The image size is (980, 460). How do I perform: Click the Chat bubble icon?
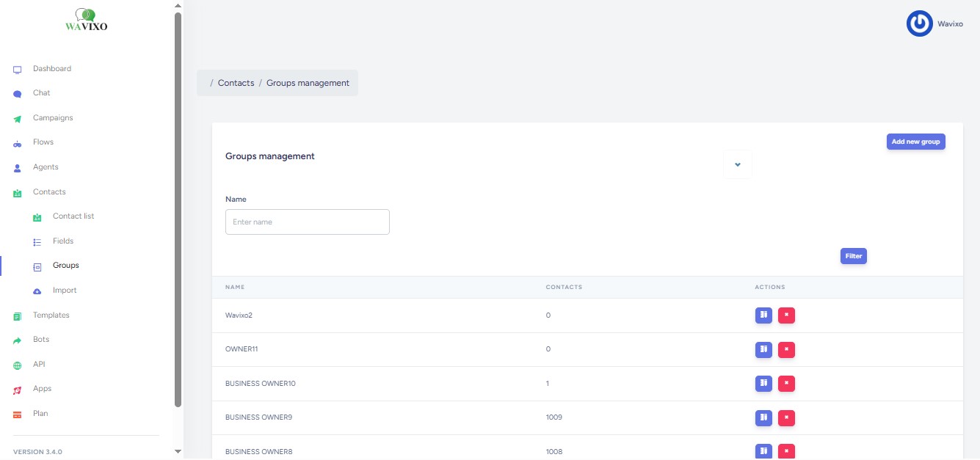[18, 94]
